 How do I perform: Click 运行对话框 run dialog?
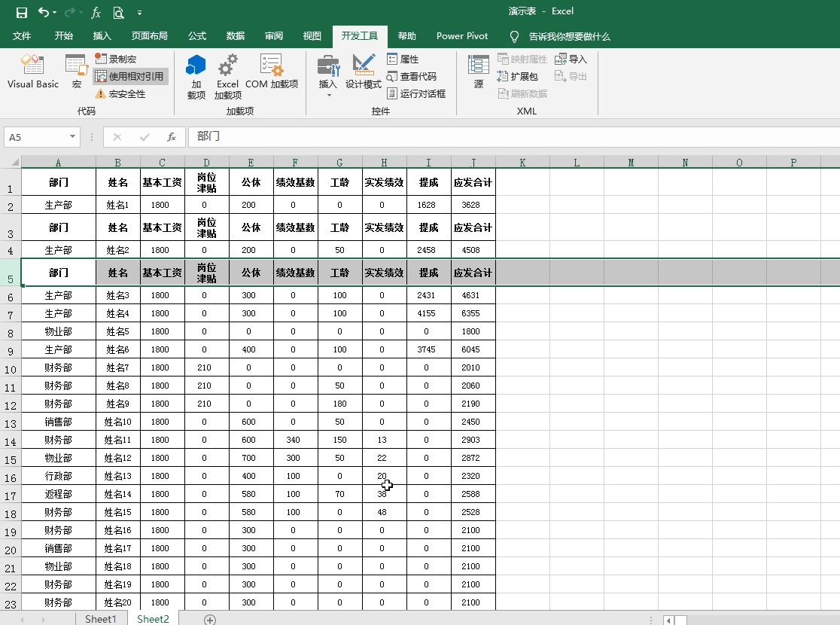416,94
